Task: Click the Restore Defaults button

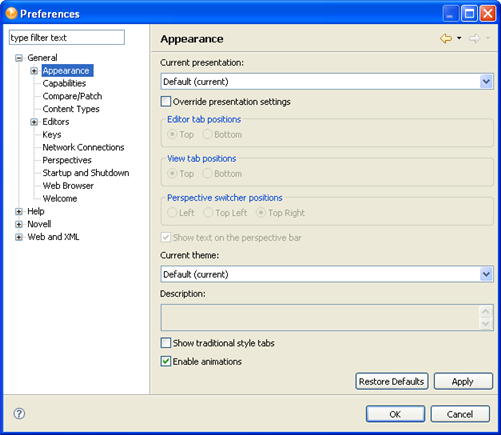Action: tap(391, 381)
